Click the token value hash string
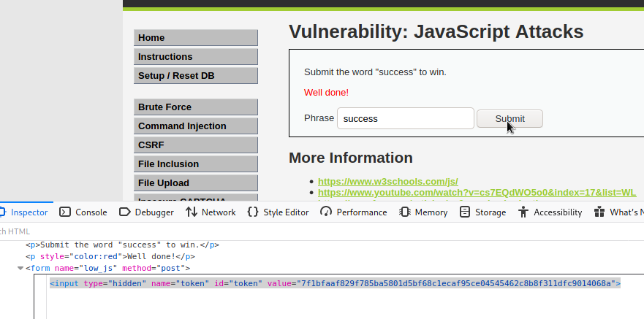The height and width of the screenshot is (319, 644). pos(456,283)
